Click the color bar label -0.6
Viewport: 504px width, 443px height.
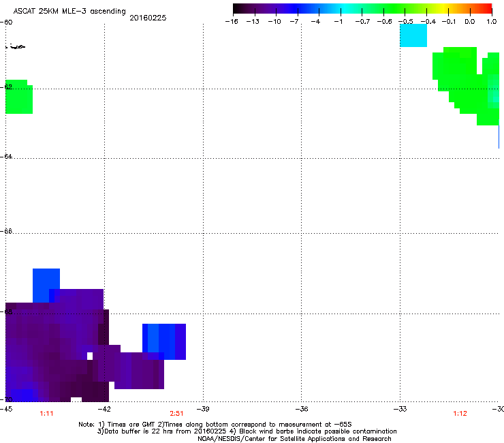pyautogui.click(x=384, y=22)
